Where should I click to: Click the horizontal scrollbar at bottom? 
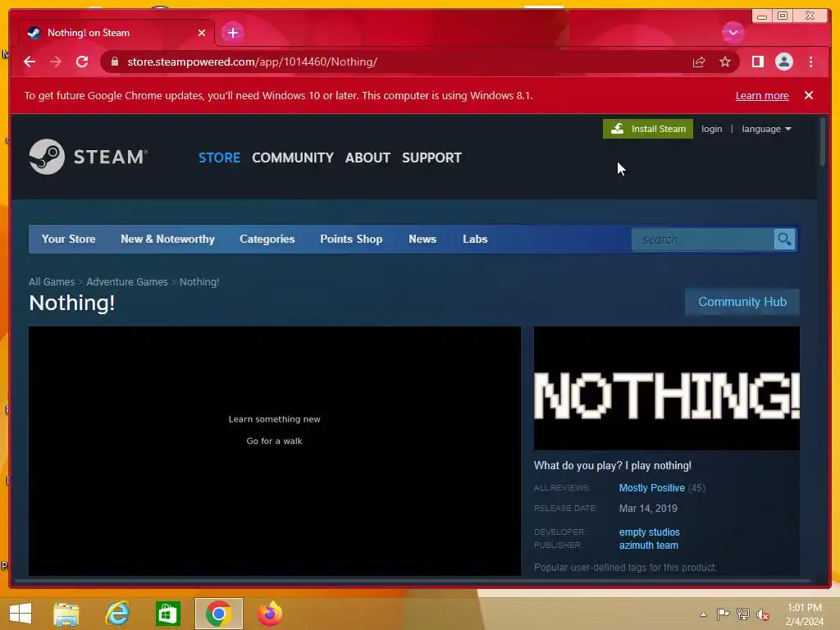413,580
